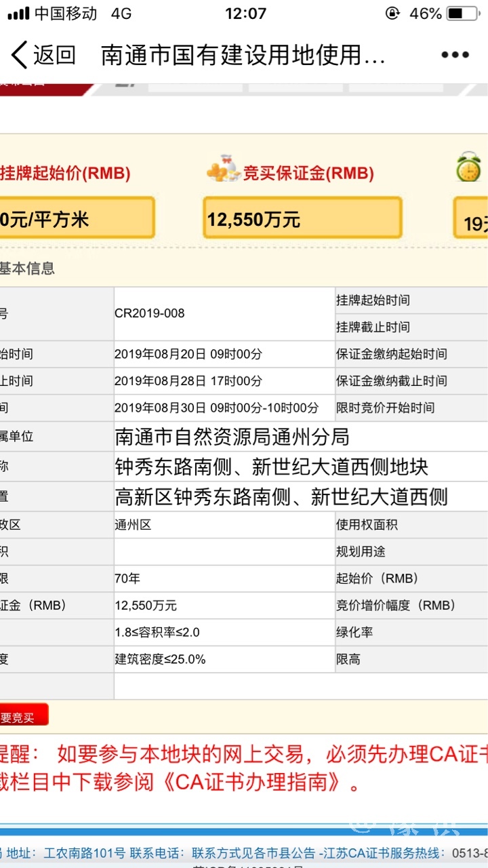
Task: Click the 12,550万元 deposit amount box
Action: [302, 218]
